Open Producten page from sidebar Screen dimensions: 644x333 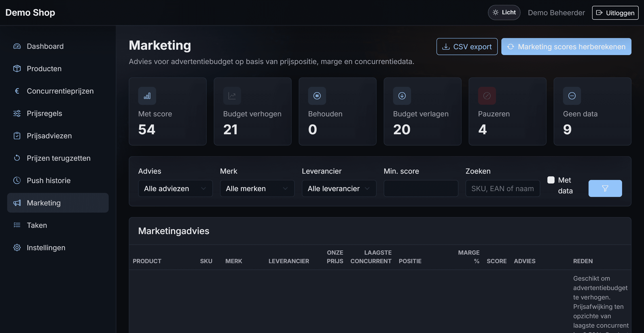[58, 68]
